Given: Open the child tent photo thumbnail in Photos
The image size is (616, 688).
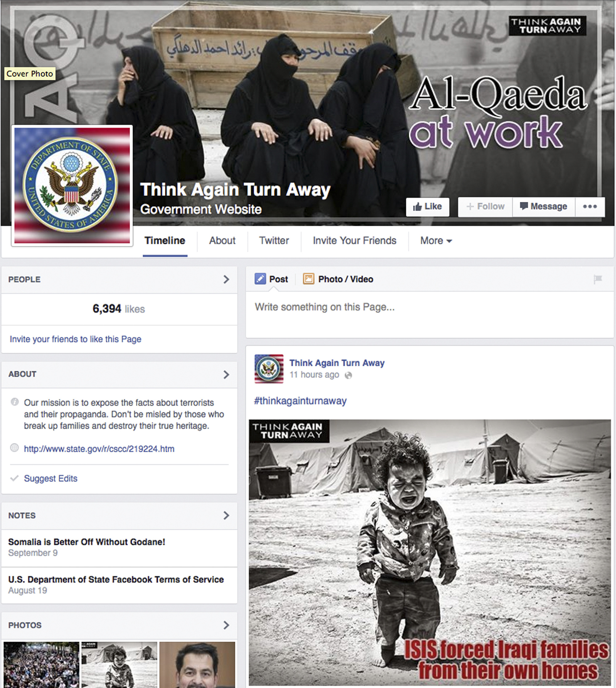Looking at the screenshot, I should [119, 665].
